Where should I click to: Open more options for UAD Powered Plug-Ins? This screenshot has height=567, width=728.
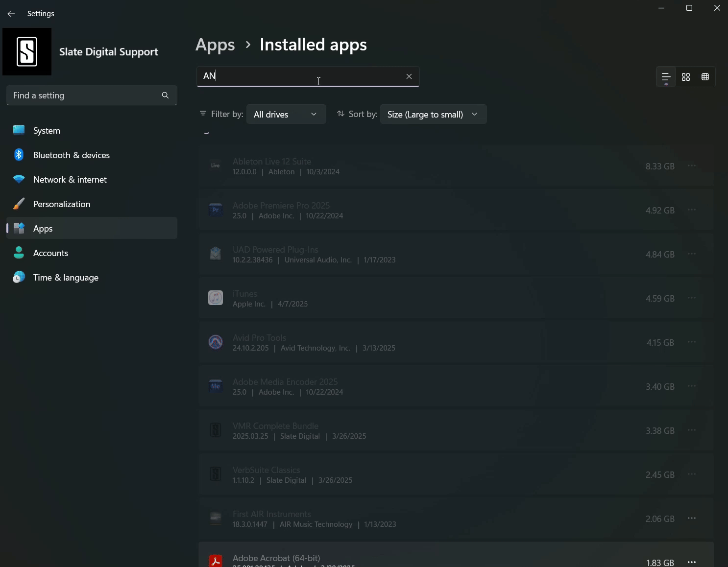692,254
